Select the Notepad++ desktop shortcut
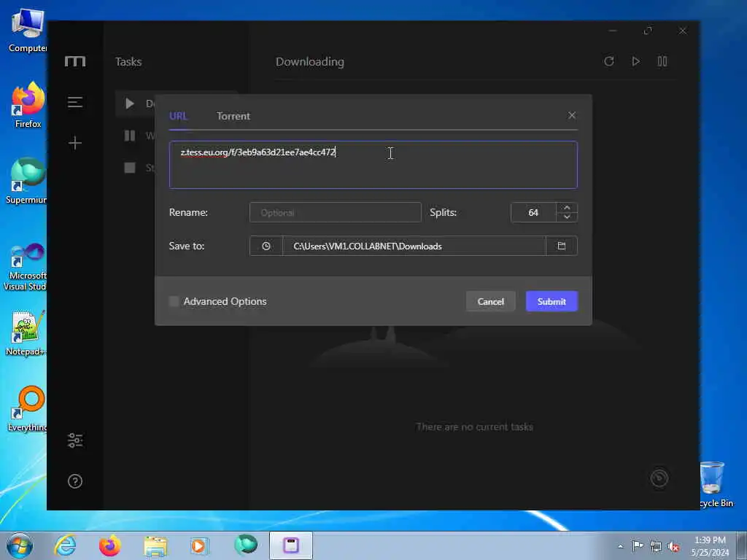 (x=26, y=332)
